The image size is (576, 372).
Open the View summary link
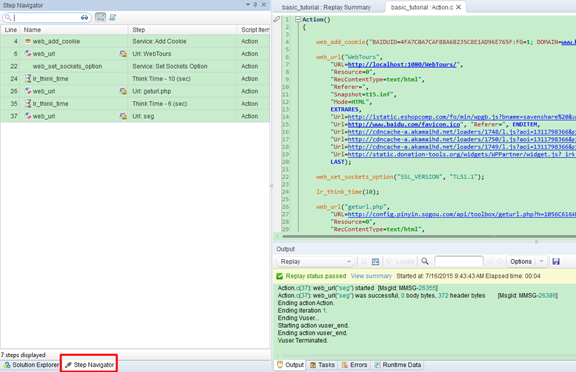point(371,276)
